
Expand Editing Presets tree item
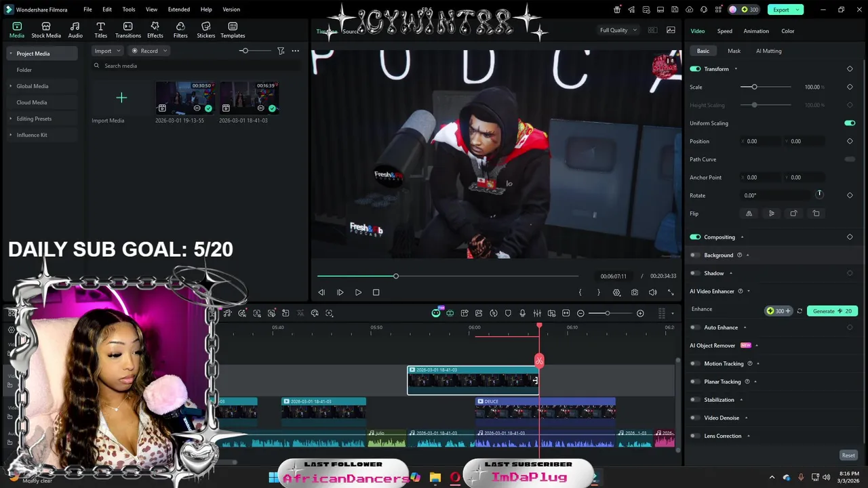(x=10, y=119)
